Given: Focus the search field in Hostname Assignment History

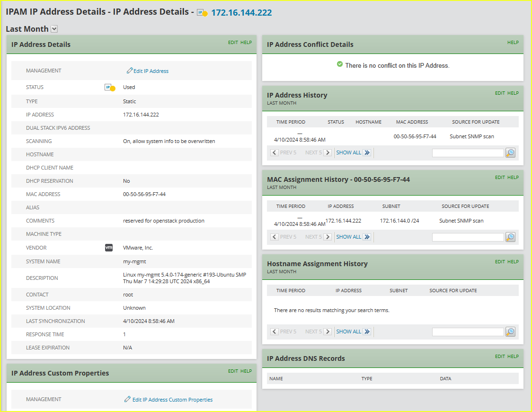Looking at the screenshot, I should 468,331.
